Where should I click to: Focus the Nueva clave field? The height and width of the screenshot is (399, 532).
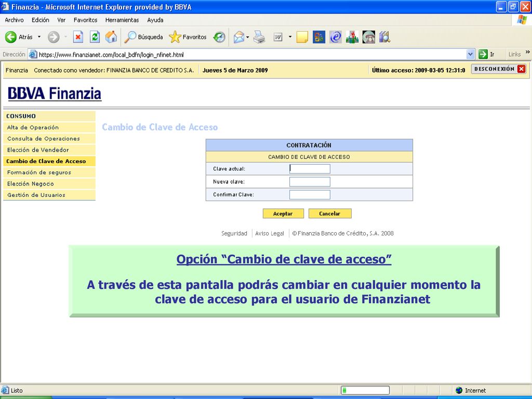[x=310, y=181]
